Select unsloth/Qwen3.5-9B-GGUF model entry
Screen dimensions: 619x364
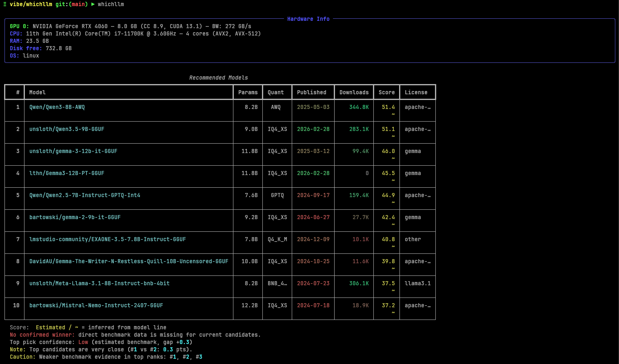67,129
